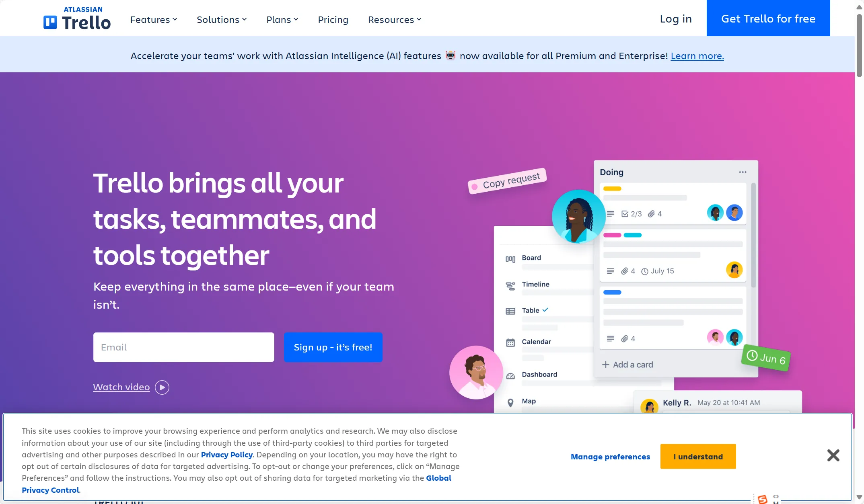Image resolution: width=864 pixels, height=504 pixels.
Task: Click the Pricing menu item
Action: click(333, 19)
